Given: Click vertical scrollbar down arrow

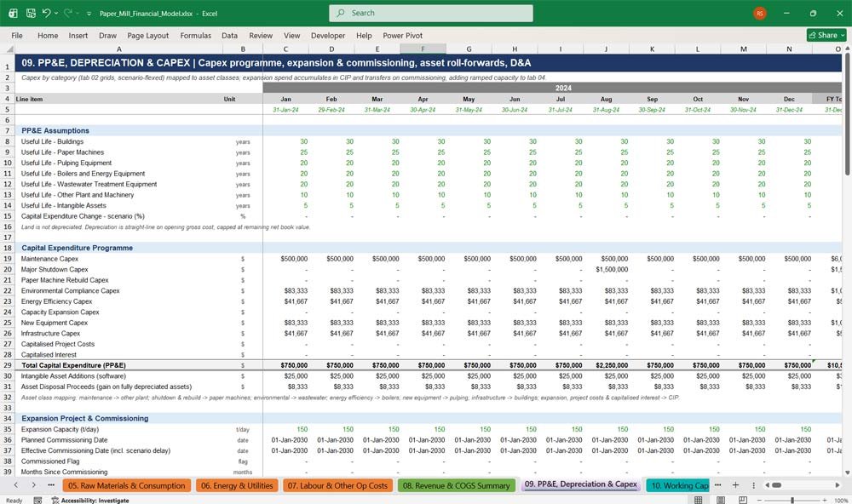Looking at the screenshot, I should (x=847, y=472).
